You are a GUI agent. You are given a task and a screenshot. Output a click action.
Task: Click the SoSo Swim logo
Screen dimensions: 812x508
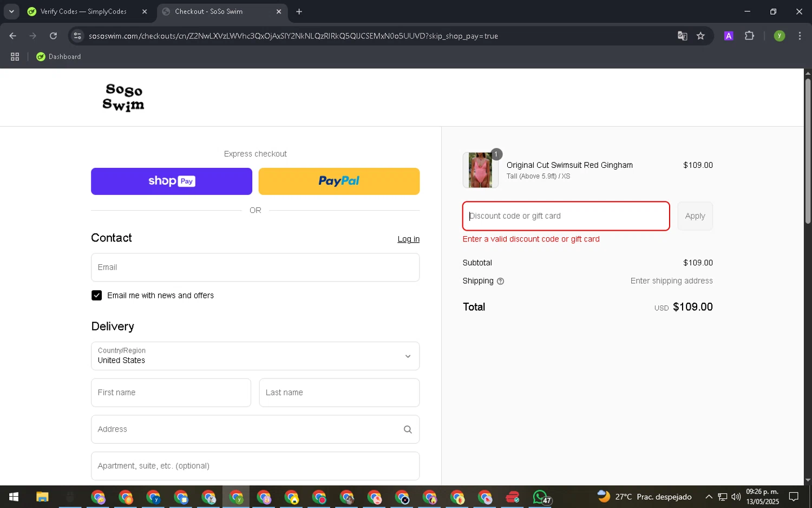tap(123, 97)
